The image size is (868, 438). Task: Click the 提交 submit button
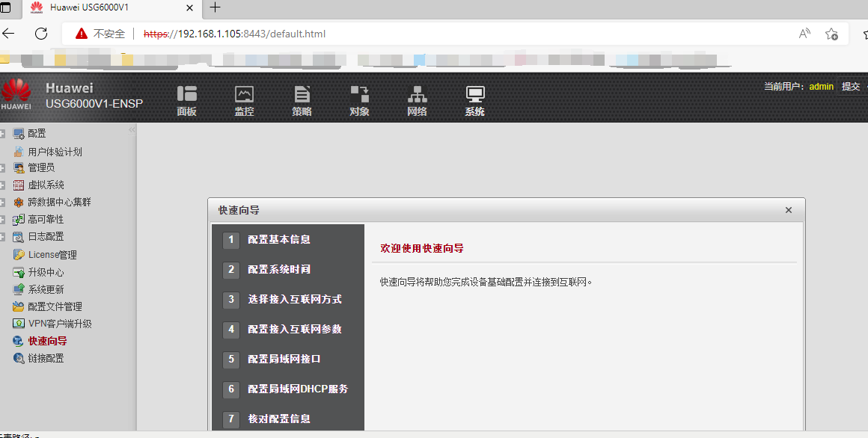tap(851, 86)
